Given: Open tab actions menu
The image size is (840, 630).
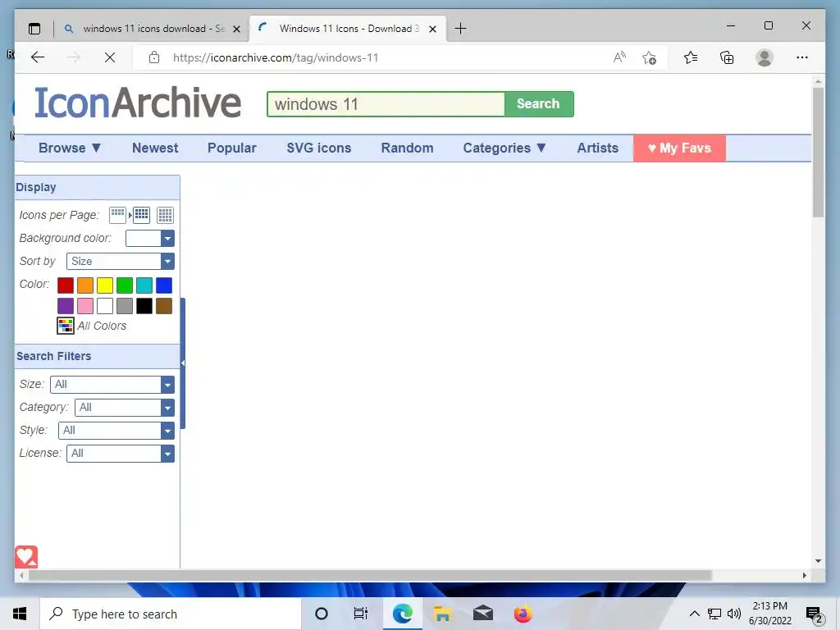Looking at the screenshot, I should (34, 29).
